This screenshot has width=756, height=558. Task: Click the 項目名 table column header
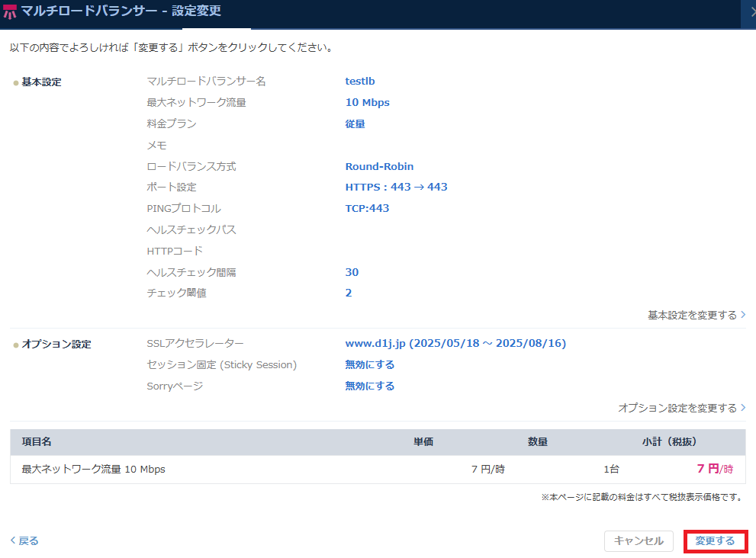point(37,442)
